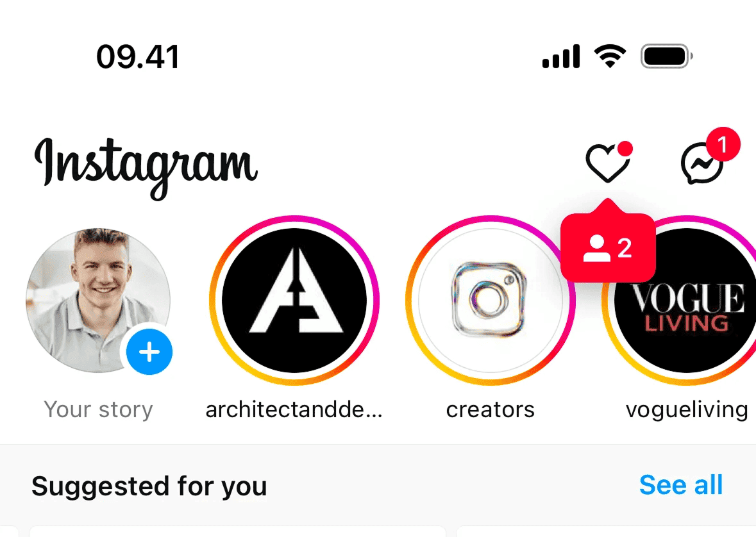Image resolution: width=756 pixels, height=537 pixels.
Task: Tap the battery indicator in status bar
Action: point(666,56)
